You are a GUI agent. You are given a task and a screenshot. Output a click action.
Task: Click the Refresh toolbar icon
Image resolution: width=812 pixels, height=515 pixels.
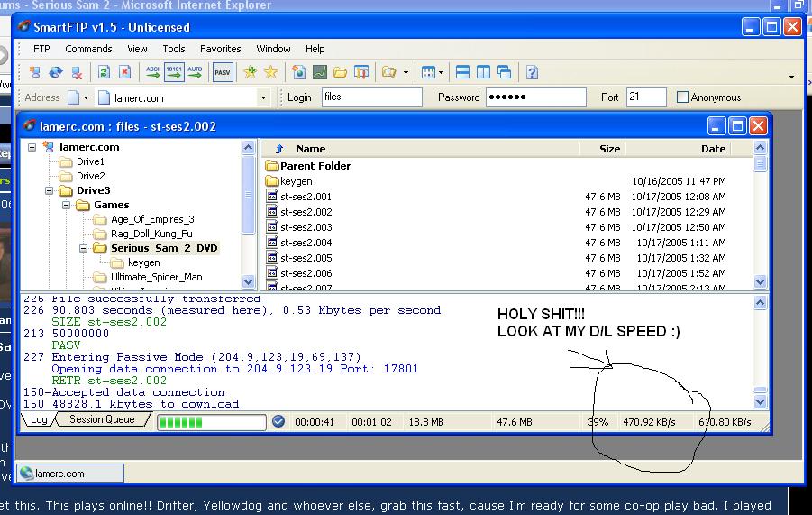[x=104, y=72]
